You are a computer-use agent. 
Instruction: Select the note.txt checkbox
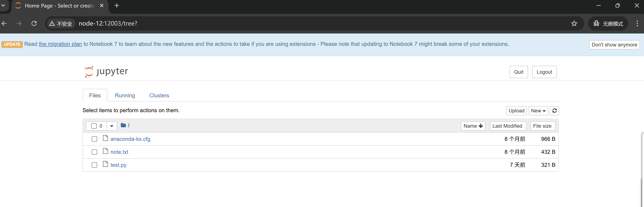[94, 152]
